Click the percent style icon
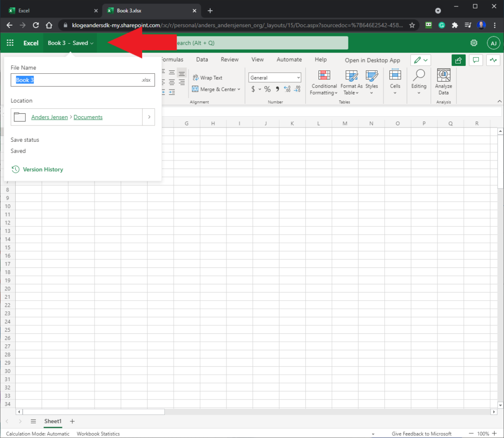Image resolution: width=504 pixels, height=438 pixels. point(267,89)
